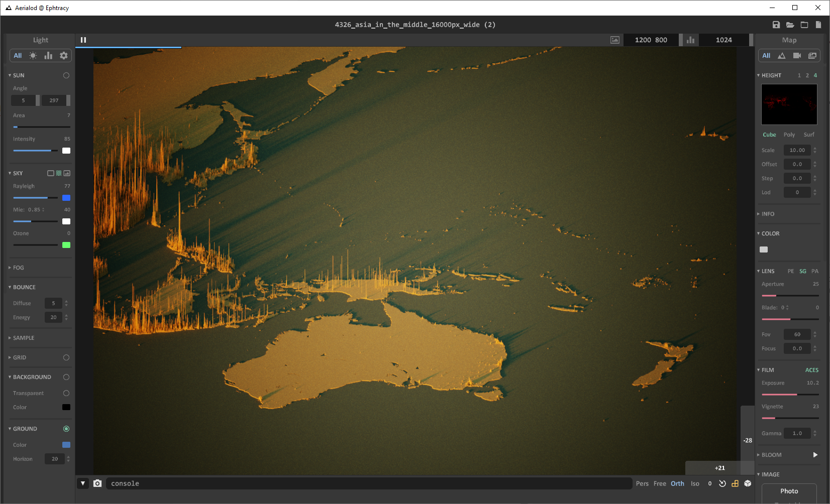
Task: Switch camera to Iso mode
Action: [x=695, y=483]
